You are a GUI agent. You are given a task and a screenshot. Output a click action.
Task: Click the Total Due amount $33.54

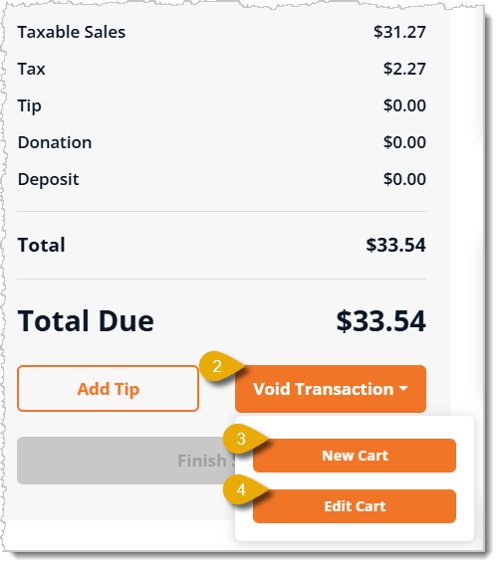coord(381,321)
